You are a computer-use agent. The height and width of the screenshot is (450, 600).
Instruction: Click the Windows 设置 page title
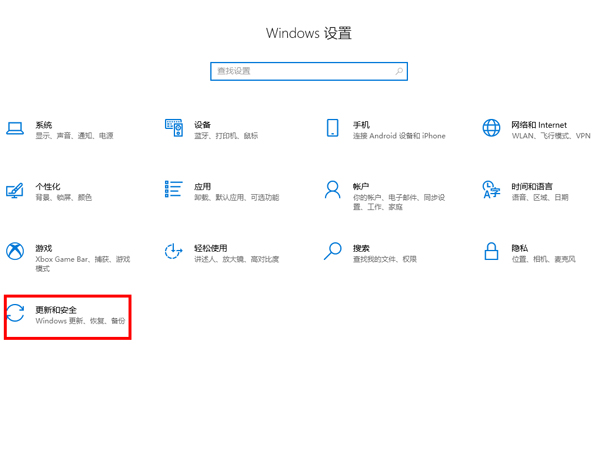point(309,33)
